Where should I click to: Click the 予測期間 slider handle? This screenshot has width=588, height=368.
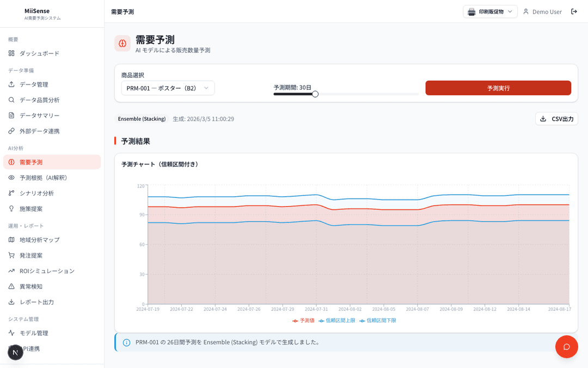(315, 94)
